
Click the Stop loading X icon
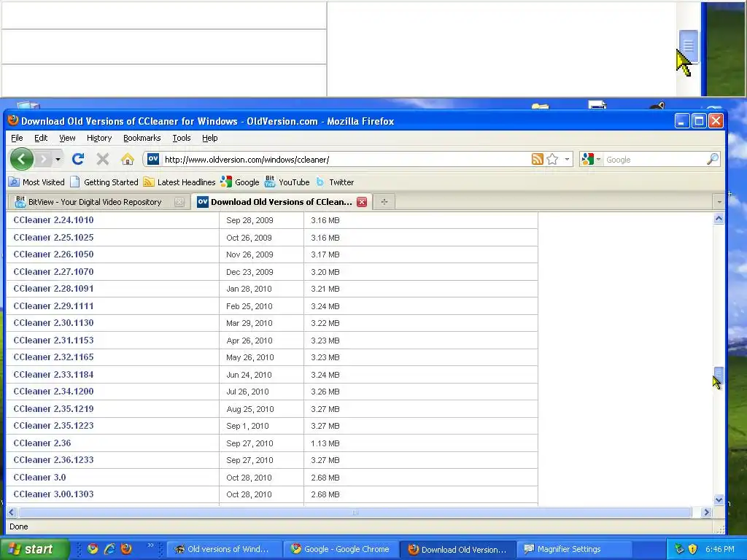pyautogui.click(x=102, y=159)
